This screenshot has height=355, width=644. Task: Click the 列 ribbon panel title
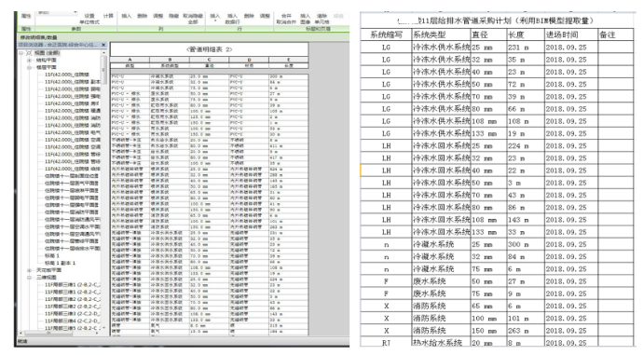tap(160, 29)
